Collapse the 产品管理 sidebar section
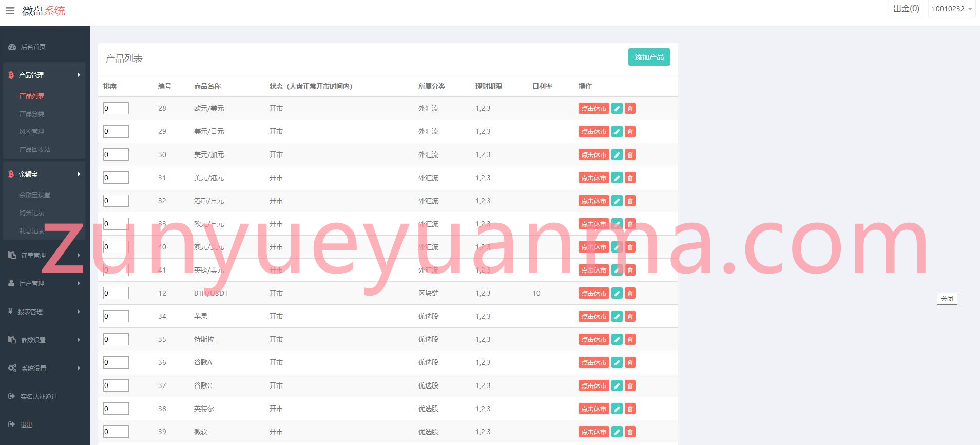 click(44, 75)
